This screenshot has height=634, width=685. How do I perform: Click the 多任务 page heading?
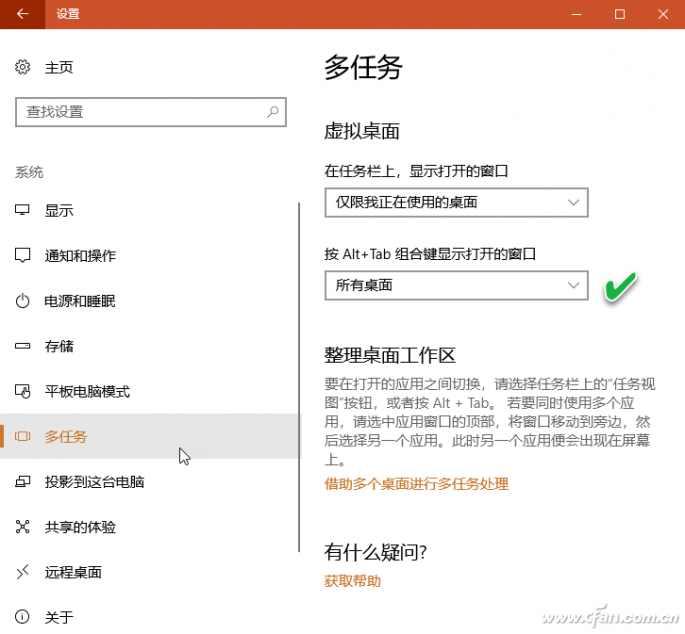363,67
